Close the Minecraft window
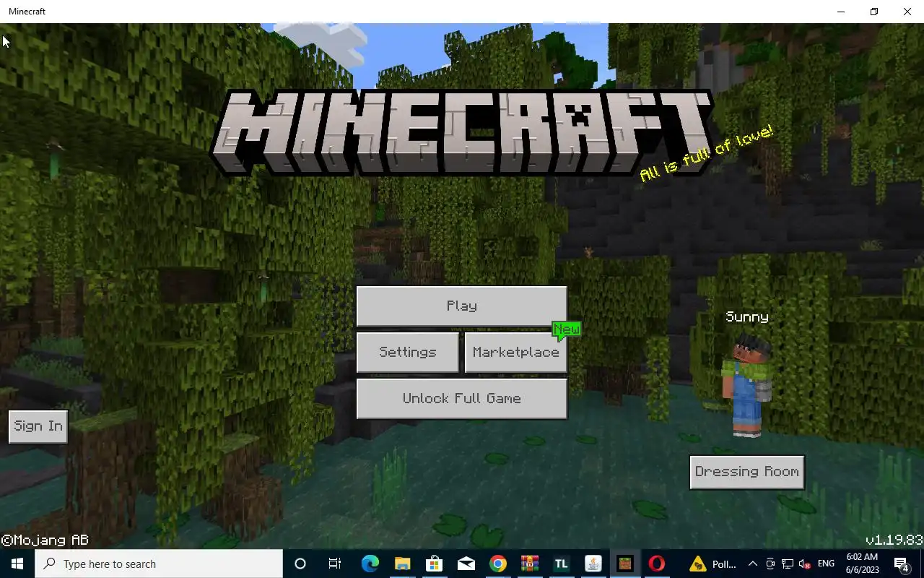Viewport: 924px width, 578px height. click(907, 12)
